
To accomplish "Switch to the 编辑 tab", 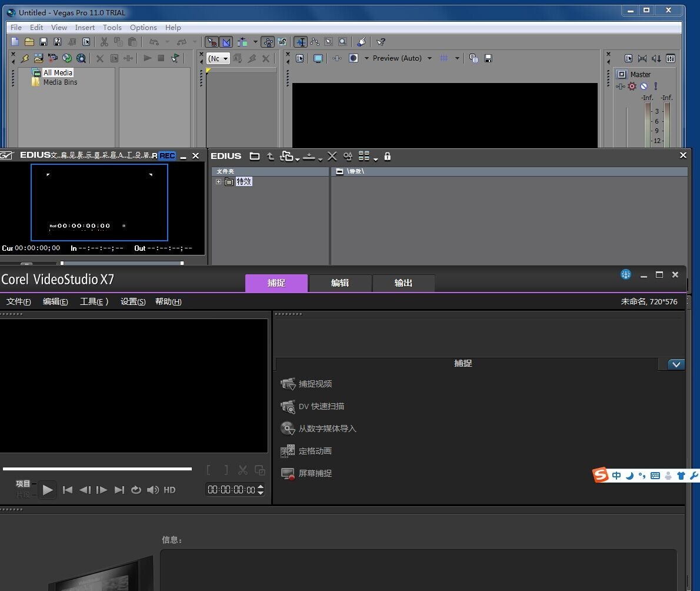I will [x=340, y=283].
